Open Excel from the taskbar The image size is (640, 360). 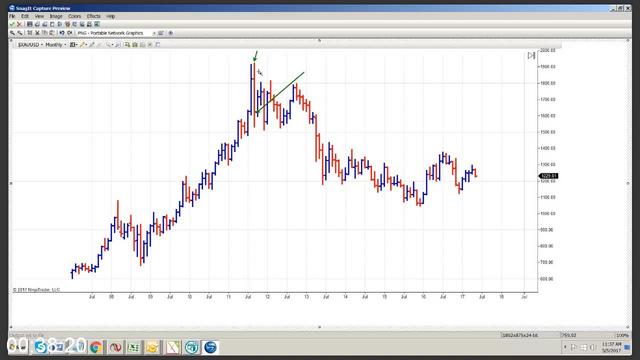click(x=133, y=347)
